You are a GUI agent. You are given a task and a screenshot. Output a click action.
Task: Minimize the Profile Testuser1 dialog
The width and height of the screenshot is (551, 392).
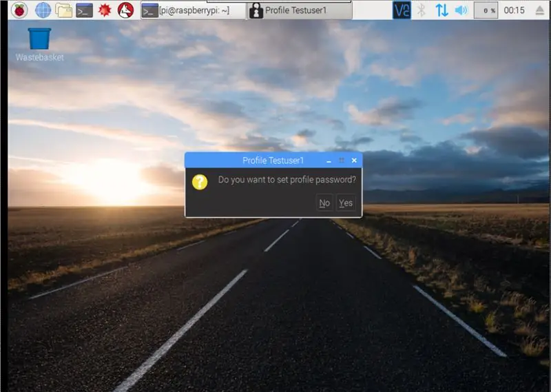(329, 161)
